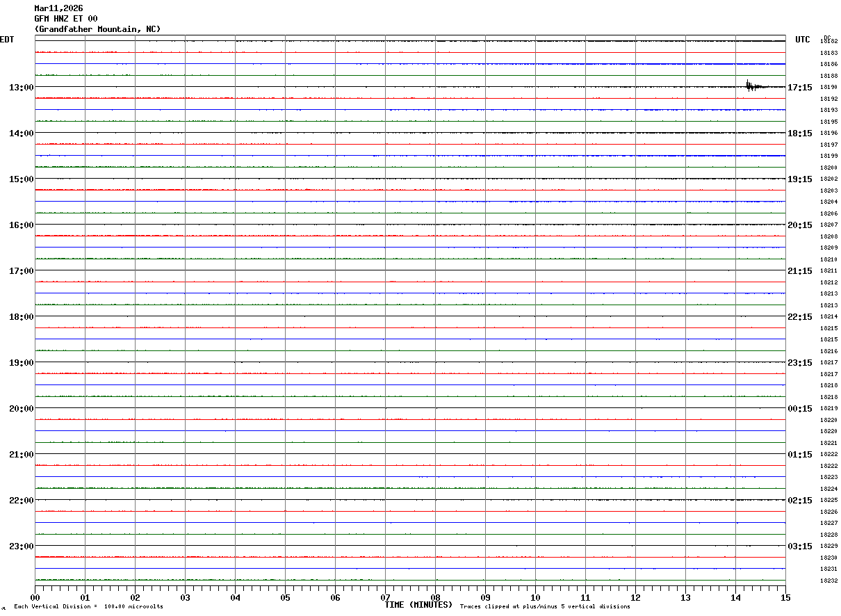Screen dimensions: 841x616
Task: Select the station code GFM HNZ ET 00
Action: tap(66, 19)
